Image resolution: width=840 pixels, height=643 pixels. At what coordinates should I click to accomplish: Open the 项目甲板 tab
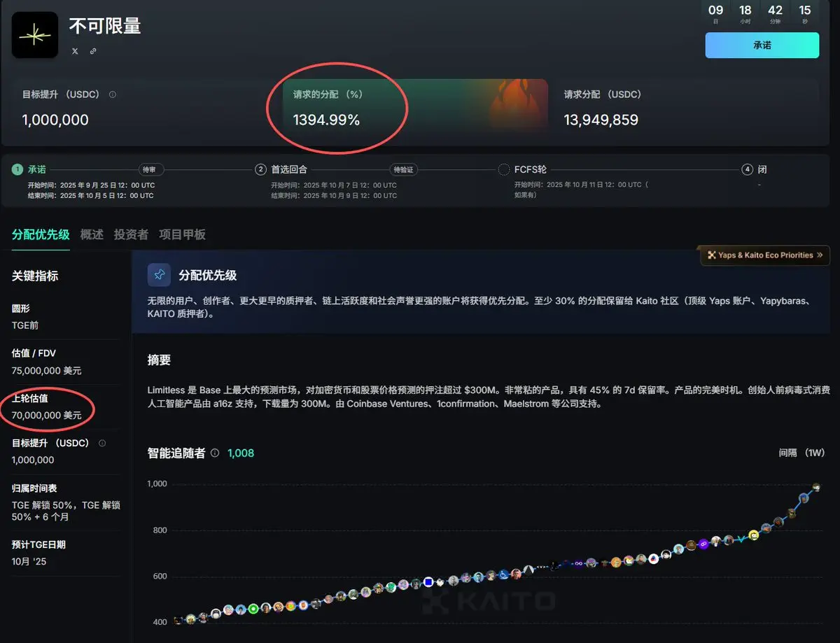click(x=182, y=234)
